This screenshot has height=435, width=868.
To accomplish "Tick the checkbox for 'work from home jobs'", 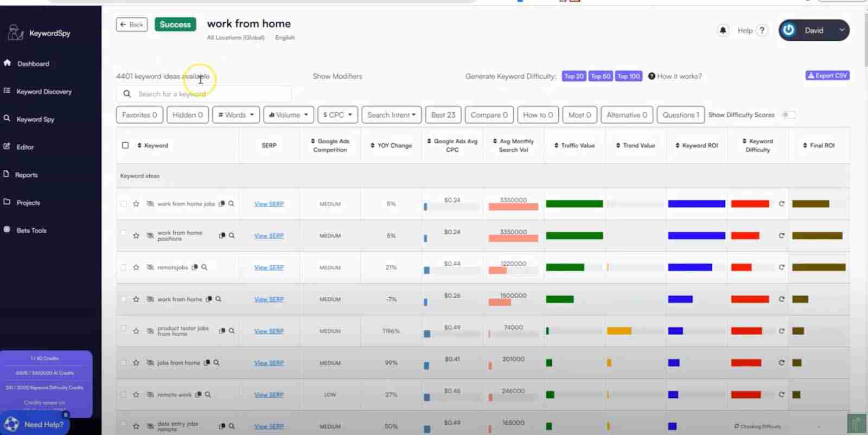I will [124, 204].
